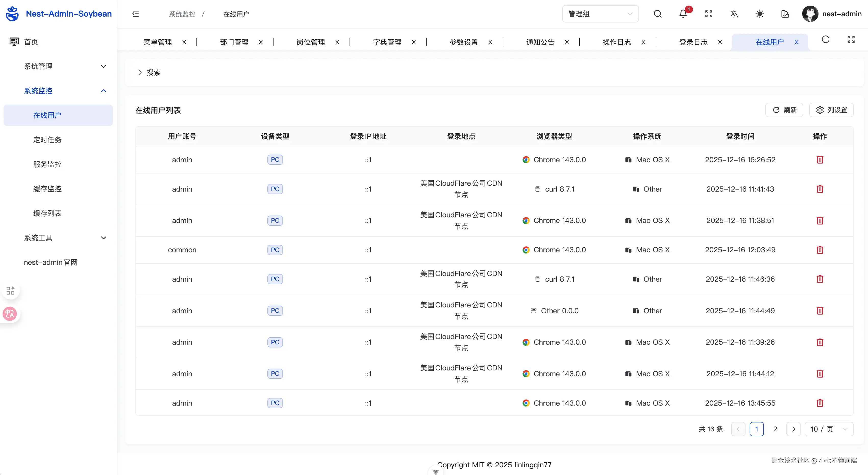This screenshot has height=475, width=868.
Task: Click the floating pink translate button
Action: (x=10, y=314)
